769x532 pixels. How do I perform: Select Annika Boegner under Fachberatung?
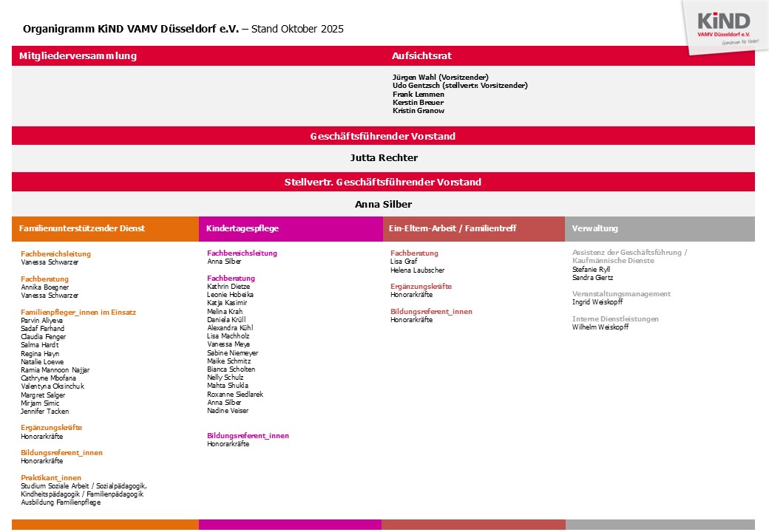pos(45,287)
